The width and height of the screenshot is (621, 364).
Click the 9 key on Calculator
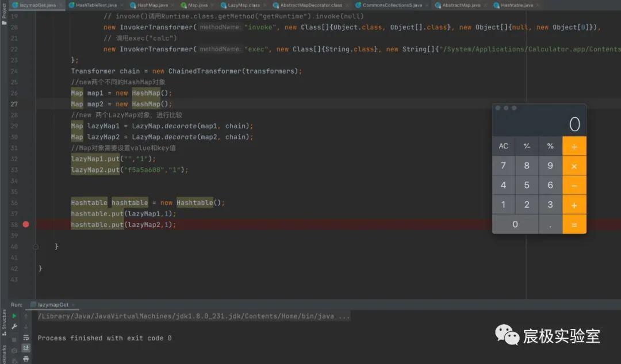550,166
